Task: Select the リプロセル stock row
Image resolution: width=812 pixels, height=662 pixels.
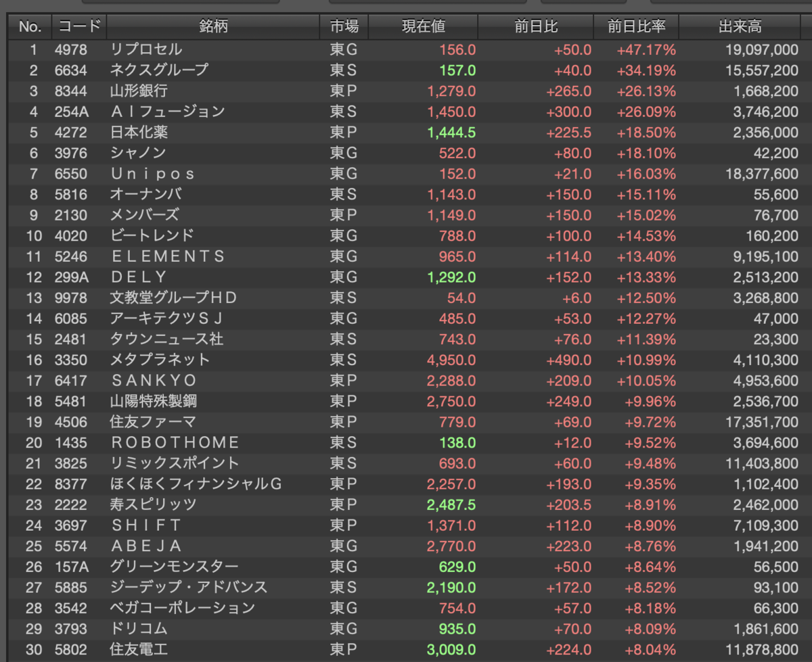Action: click(406, 49)
